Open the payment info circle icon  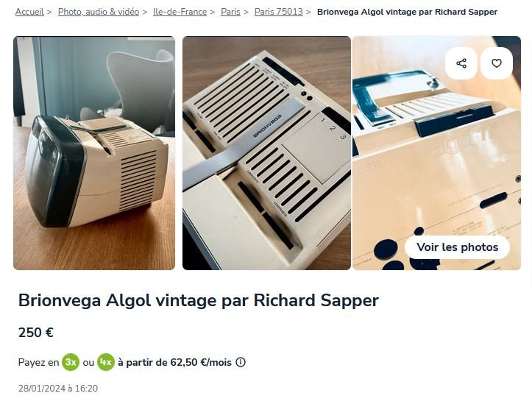tap(241, 362)
